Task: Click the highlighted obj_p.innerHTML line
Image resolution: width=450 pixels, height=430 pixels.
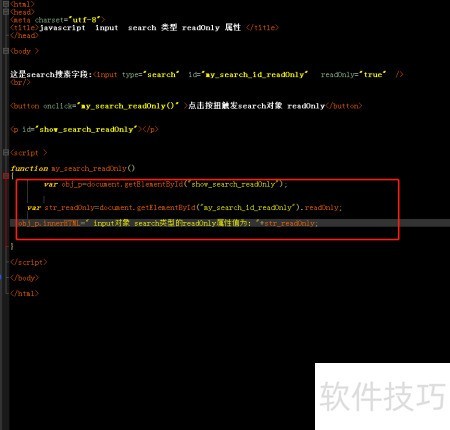Action: [168, 223]
